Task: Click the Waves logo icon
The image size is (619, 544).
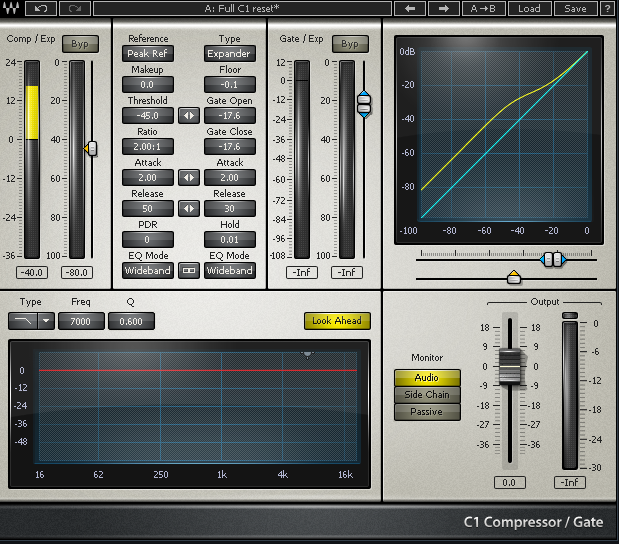Action: (x=11, y=8)
